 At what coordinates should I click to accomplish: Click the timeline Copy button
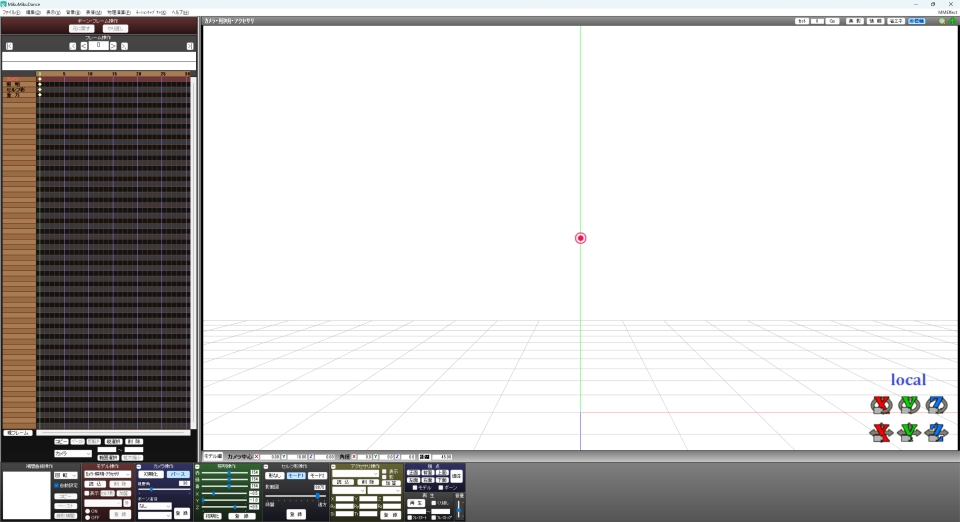(x=61, y=441)
